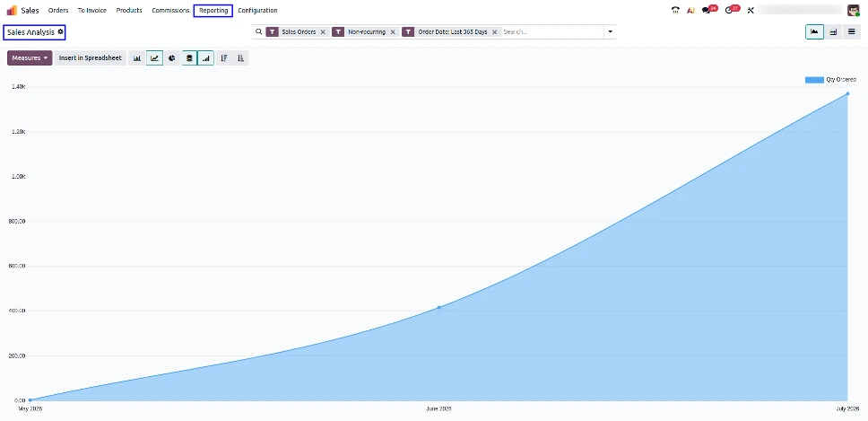Viewport: 868px width, 421px height.
Task: Open the Sales Analysis gear menu
Action: click(x=61, y=32)
